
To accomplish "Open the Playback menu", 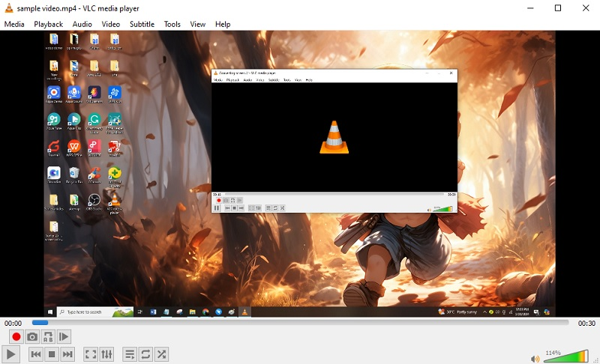I will pyautogui.click(x=48, y=24).
